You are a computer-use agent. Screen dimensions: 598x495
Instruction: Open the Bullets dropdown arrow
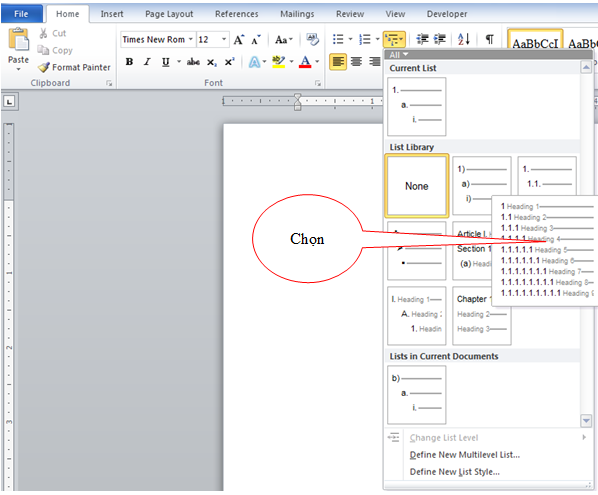(350, 39)
